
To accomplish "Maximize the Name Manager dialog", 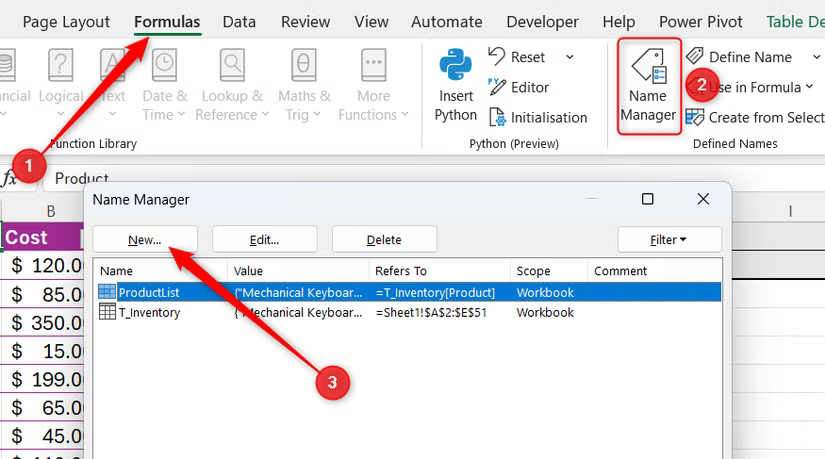I will 648,200.
